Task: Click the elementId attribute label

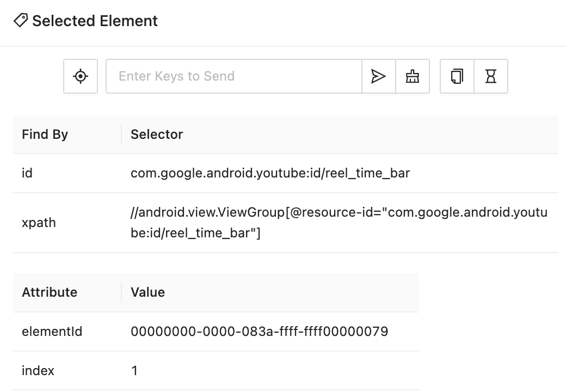Action: tap(52, 332)
